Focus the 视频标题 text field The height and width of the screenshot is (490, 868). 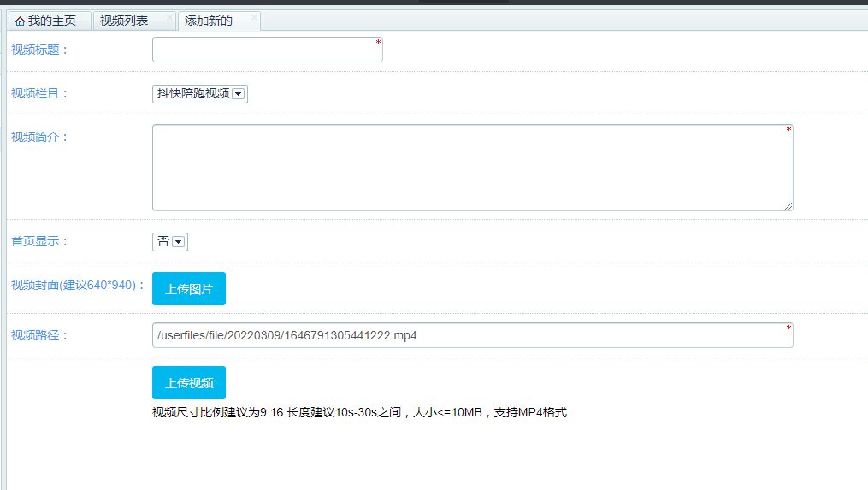tap(267, 50)
